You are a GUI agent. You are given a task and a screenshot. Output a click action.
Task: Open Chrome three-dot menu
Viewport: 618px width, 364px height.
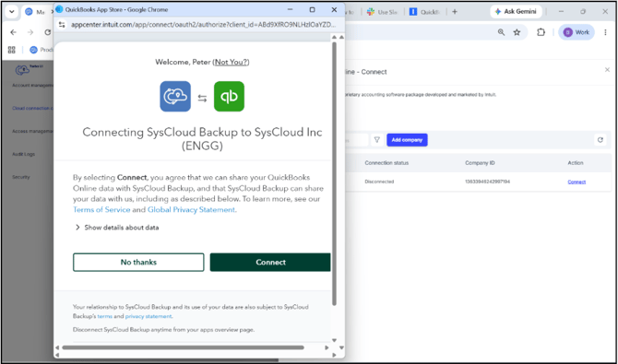[605, 32]
